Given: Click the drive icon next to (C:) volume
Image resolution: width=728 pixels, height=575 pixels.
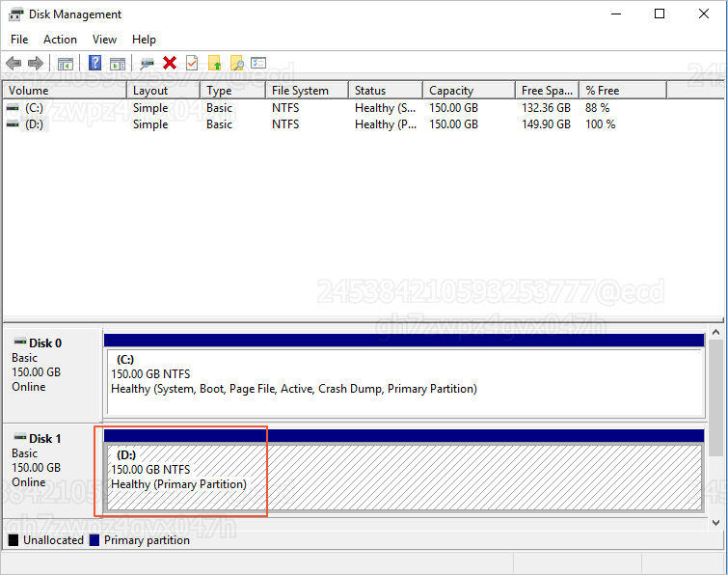Looking at the screenshot, I should [x=13, y=108].
